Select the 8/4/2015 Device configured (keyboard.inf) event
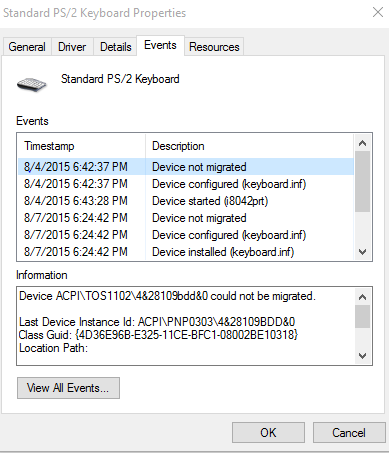 pos(186,184)
